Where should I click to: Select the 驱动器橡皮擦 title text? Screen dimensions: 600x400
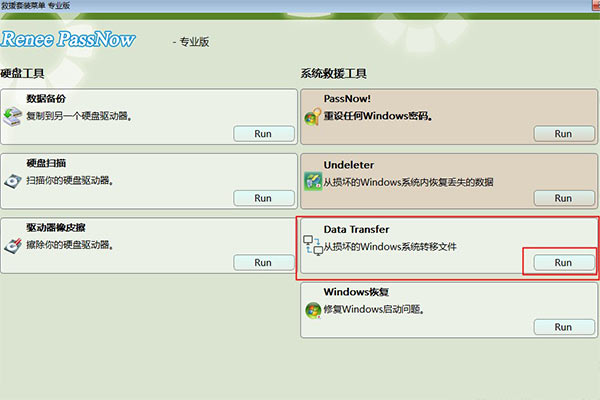(56, 227)
